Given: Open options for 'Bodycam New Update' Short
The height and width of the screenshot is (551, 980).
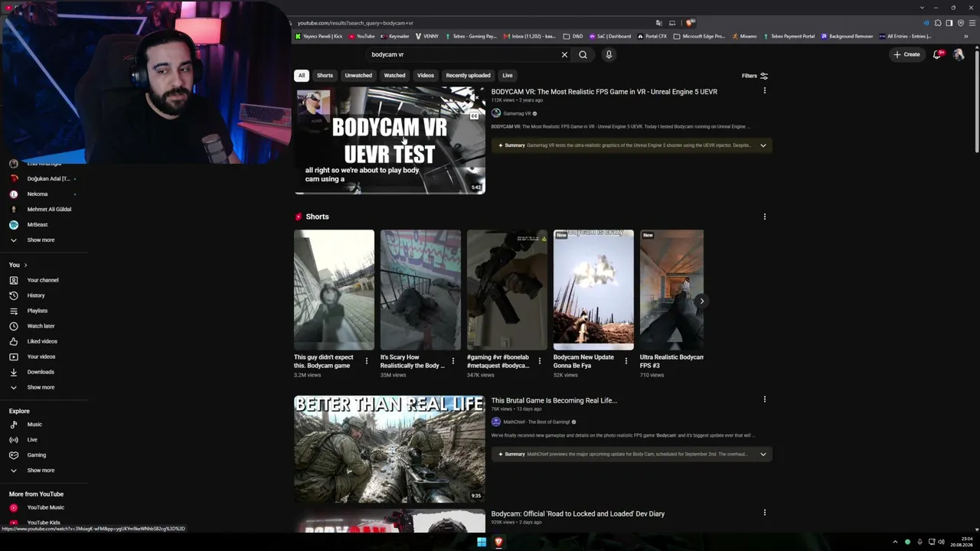Looking at the screenshot, I should tap(626, 361).
